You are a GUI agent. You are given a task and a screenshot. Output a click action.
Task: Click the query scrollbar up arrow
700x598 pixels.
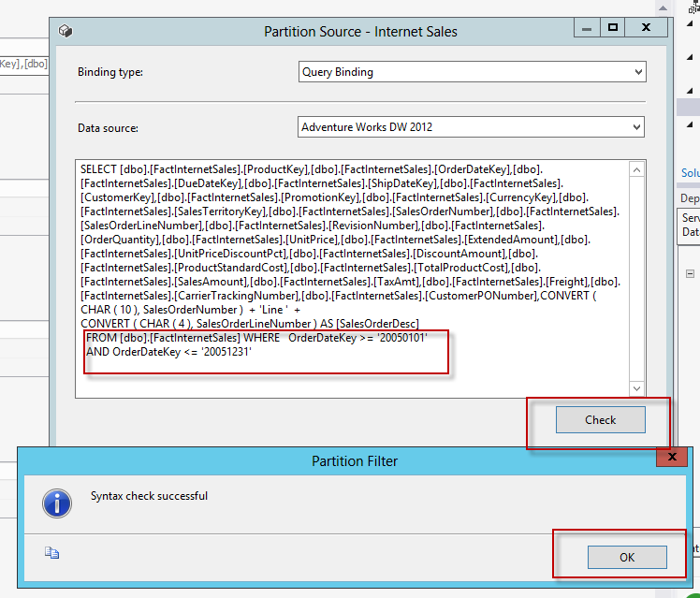click(636, 169)
